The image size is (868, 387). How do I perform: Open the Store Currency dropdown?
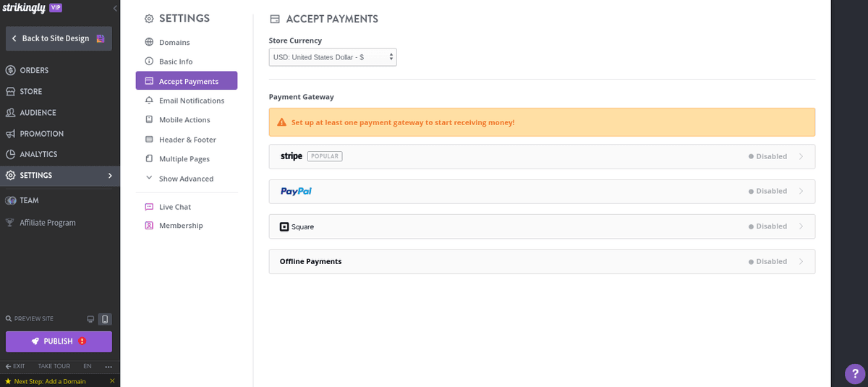click(x=333, y=57)
